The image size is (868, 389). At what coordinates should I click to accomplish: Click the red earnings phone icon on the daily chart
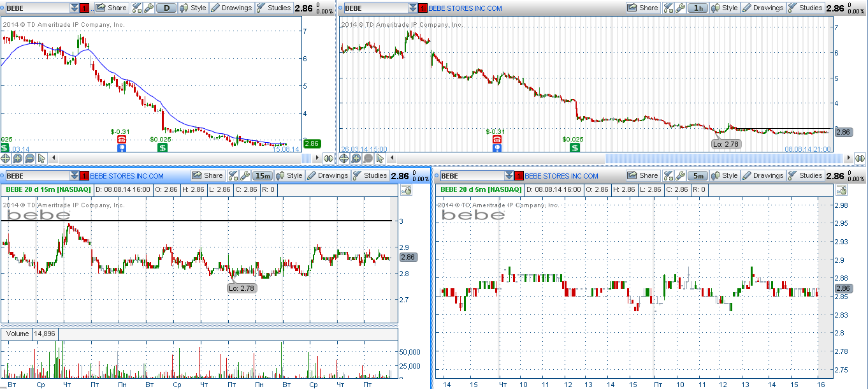(122, 139)
